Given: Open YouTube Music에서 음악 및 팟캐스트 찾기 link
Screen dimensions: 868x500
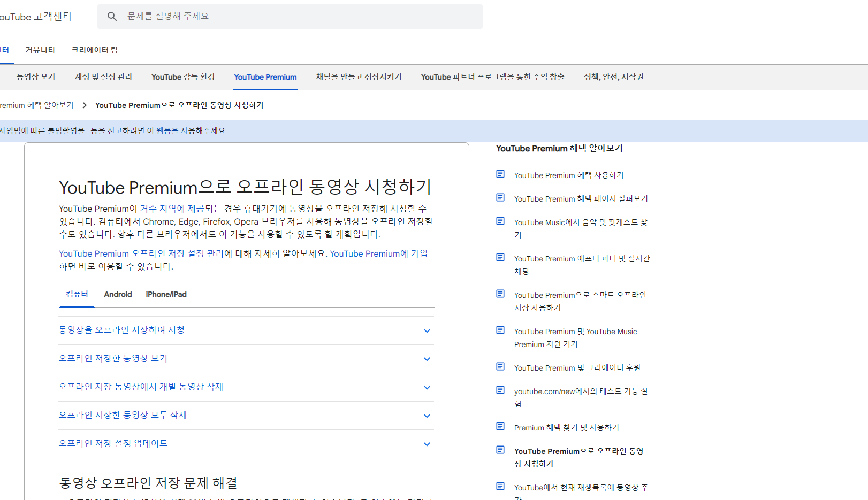Looking at the screenshot, I should point(581,228).
